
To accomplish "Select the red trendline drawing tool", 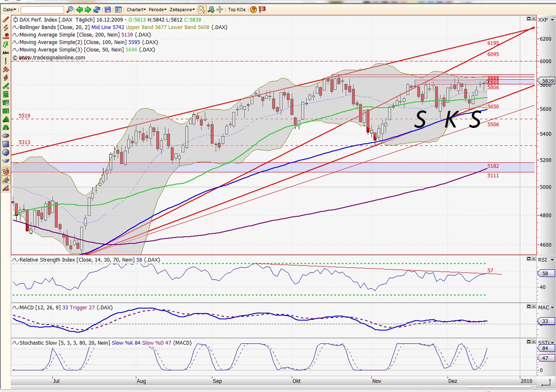I will click(x=6, y=20).
